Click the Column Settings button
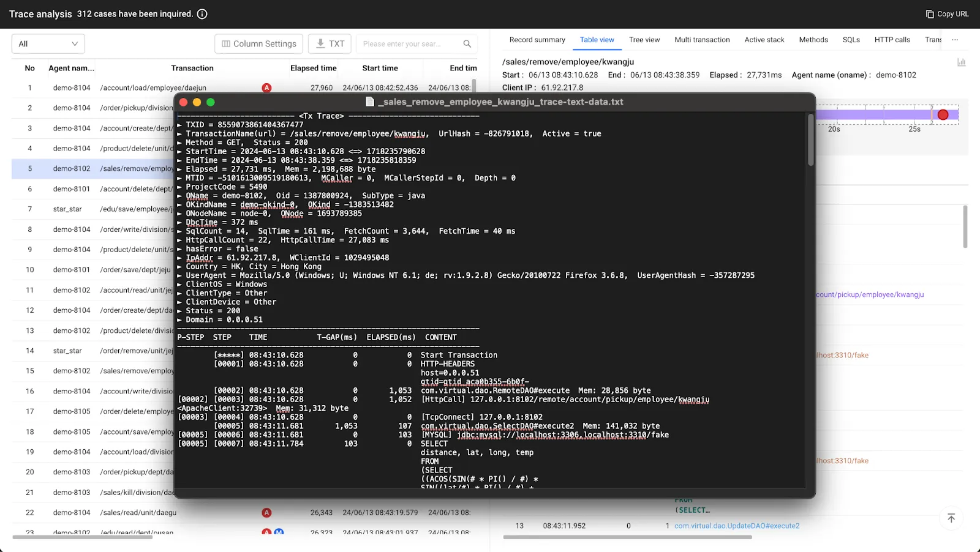The width and height of the screenshot is (980, 552). tap(258, 44)
